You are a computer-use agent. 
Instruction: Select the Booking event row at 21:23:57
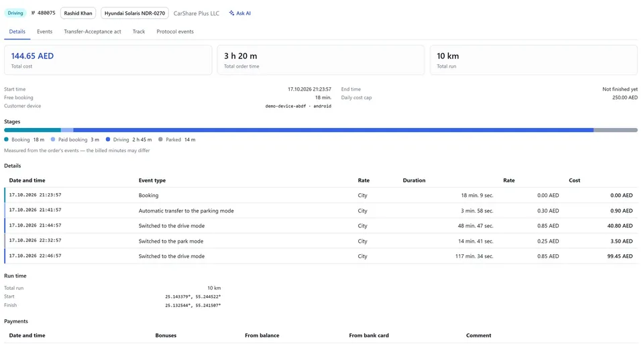[321, 195]
